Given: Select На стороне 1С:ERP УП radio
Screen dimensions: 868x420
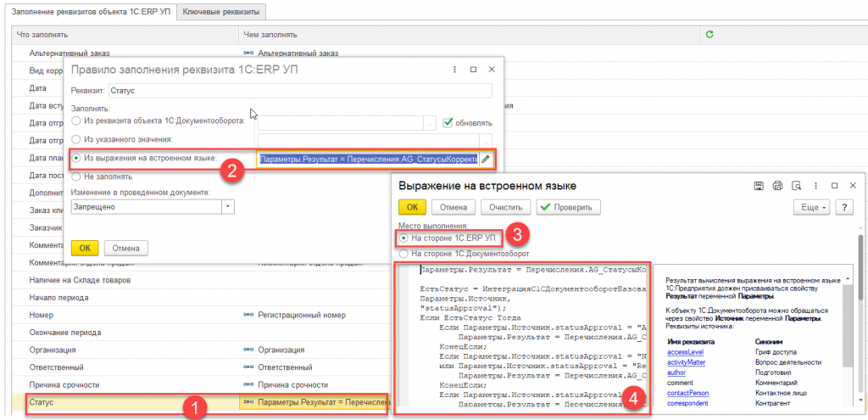Looking at the screenshot, I should pos(403,238).
